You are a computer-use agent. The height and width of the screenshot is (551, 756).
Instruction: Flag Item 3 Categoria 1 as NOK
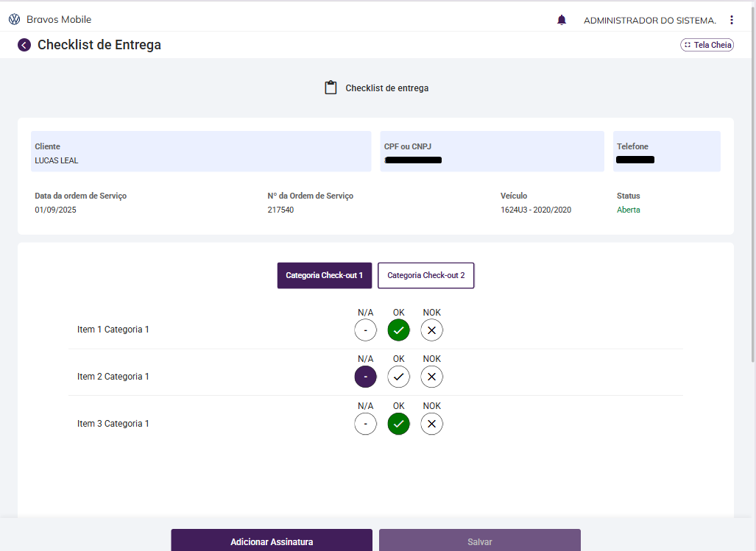[x=431, y=424]
